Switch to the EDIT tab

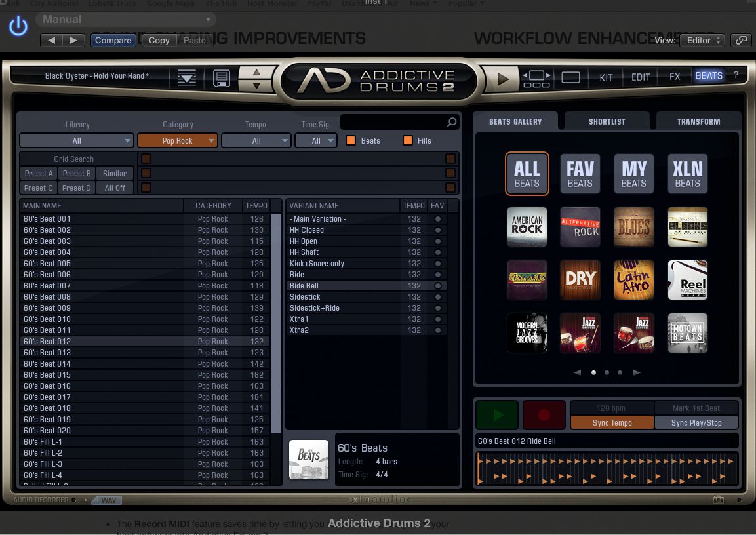[641, 77]
